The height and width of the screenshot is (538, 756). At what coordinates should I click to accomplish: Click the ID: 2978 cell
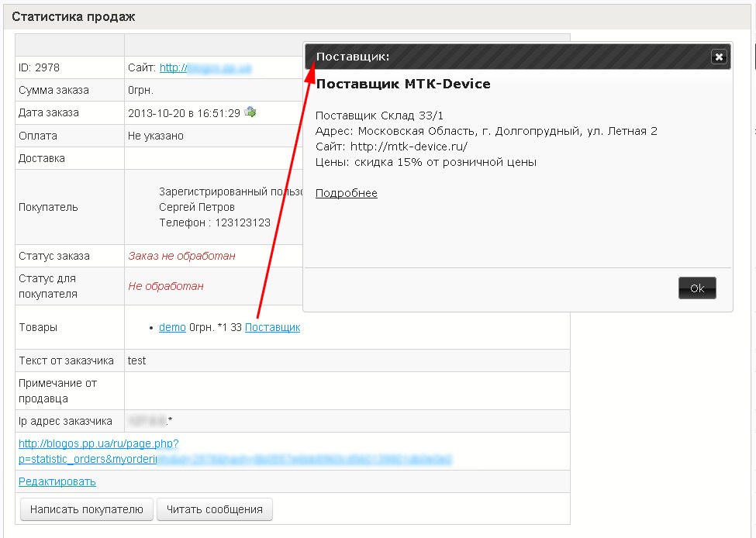click(35, 68)
